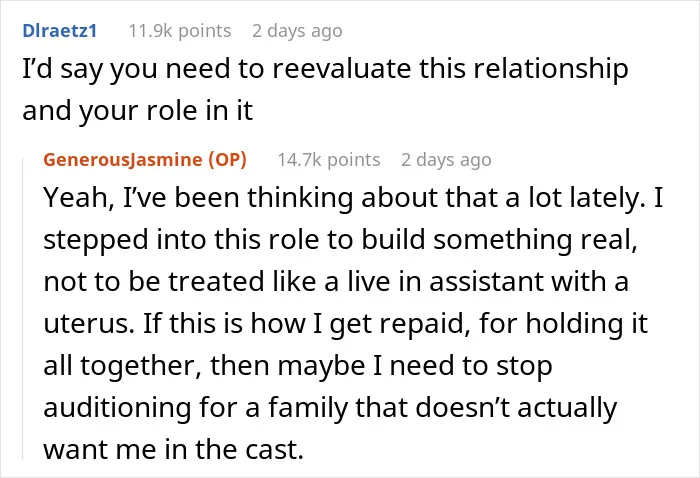This screenshot has width=700, height=478.
Task: Open the GenerousJasmine (OP) profile link
Action: coord(145,159)
